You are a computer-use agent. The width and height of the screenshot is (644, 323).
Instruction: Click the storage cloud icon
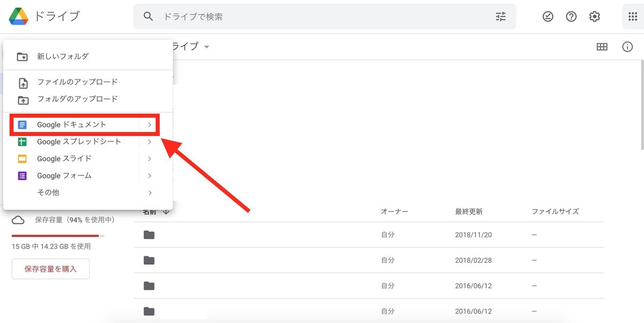coord(18,220)
